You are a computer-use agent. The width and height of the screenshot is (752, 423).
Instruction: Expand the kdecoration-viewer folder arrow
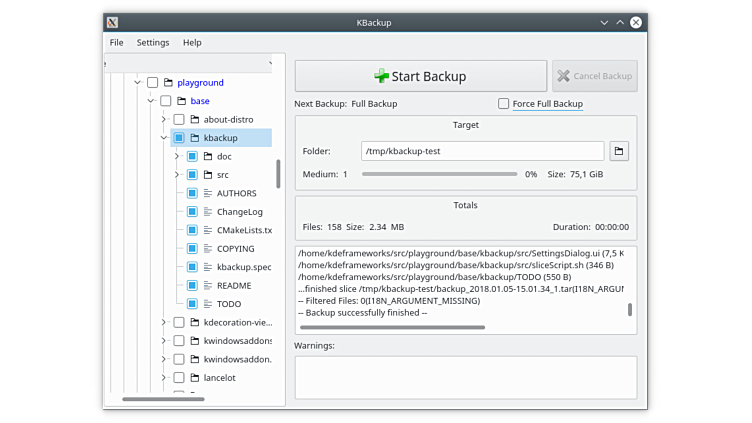coord(163,323)
